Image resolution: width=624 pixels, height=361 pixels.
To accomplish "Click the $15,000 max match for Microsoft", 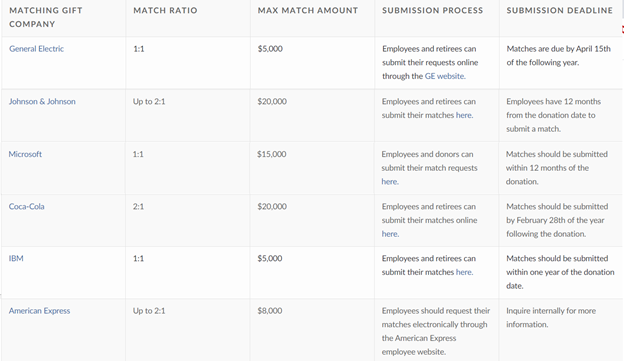I will [x=271, y=154].
